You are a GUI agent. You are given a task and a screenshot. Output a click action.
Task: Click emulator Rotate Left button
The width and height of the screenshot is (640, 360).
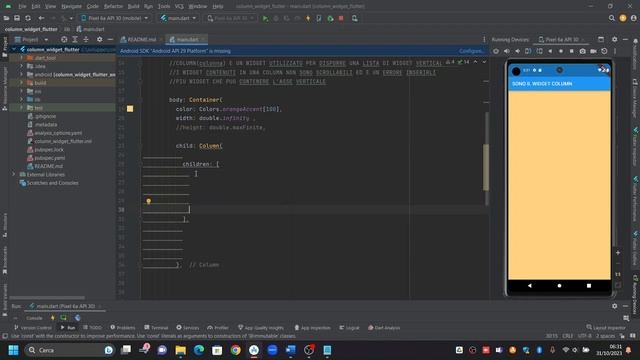click(528, 51)
